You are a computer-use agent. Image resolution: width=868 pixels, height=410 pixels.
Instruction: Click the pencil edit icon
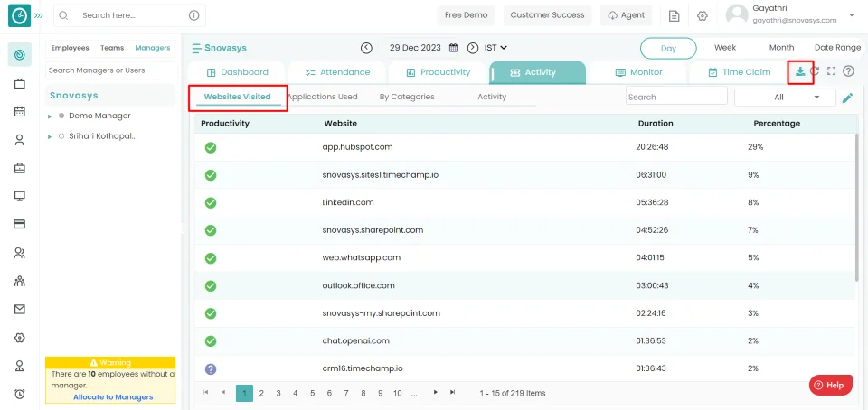pos(847,98)
